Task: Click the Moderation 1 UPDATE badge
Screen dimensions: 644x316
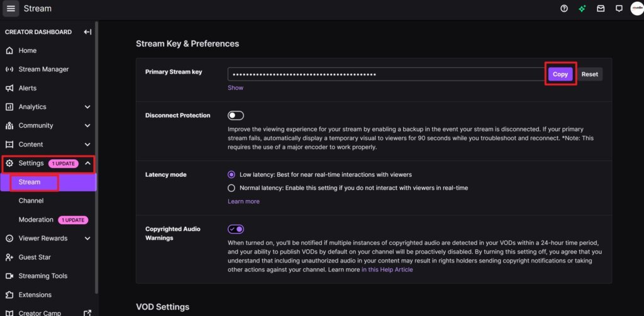Action: pos(73,220)
